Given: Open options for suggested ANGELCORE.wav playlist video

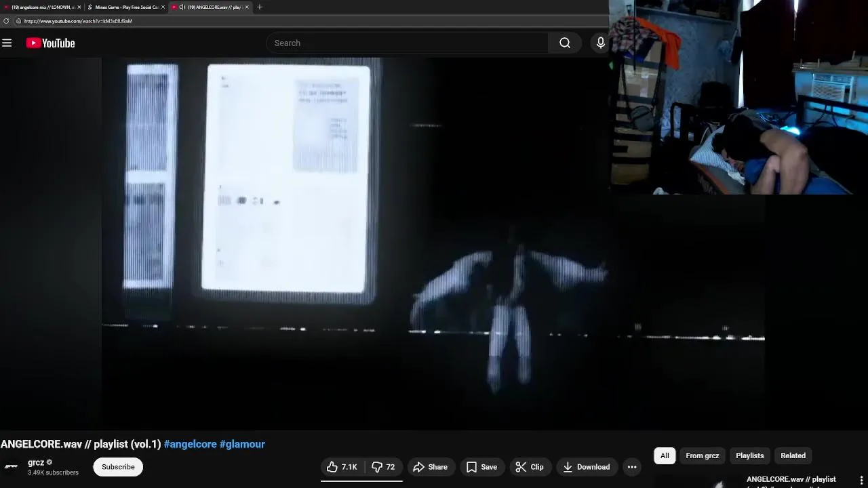Looking at the screenshot, I should coord(862,481).
